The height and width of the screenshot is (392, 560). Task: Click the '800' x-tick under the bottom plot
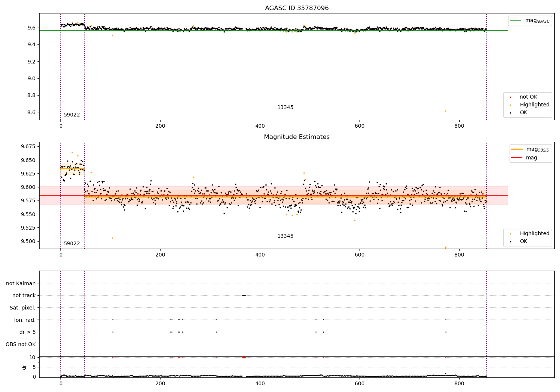pyautogui.click(x=459, y=383)
